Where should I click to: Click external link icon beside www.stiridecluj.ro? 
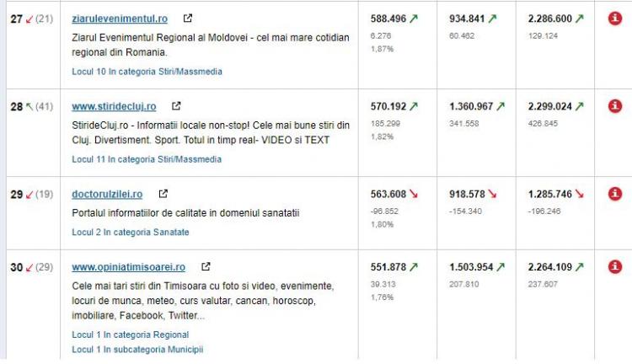[x=175, y=106]
